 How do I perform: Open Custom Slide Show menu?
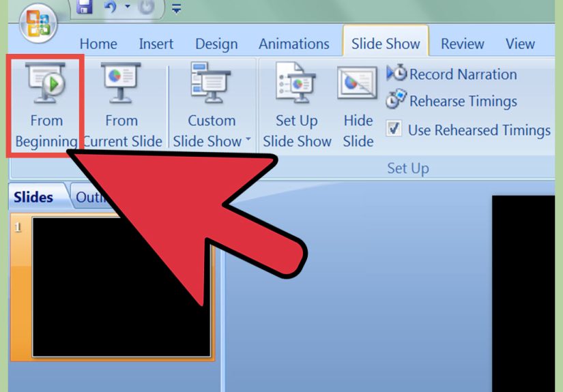click(x=212, y=106)
